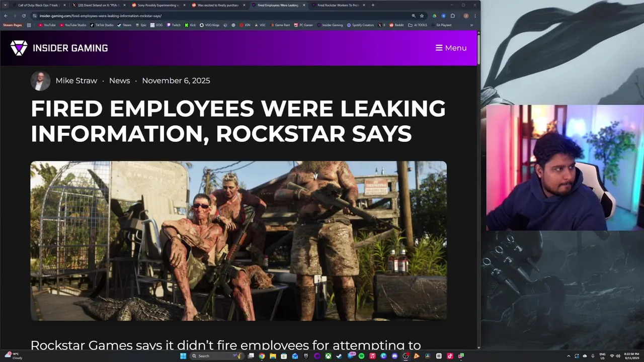The width and height of the screenshot is (644, 362).
Task: Click the address bar URL field
Action: click(221, 16)
